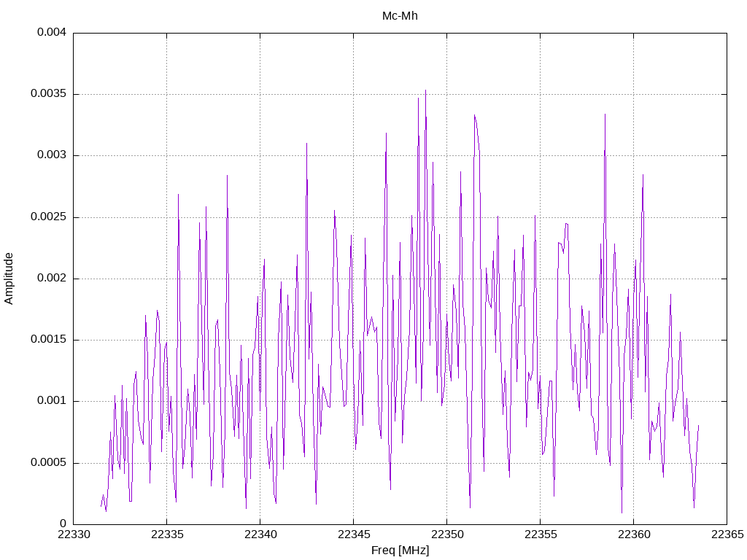Click x-axis tick label 22350
Screen dimensions: 747x560
tap(447, 534)
